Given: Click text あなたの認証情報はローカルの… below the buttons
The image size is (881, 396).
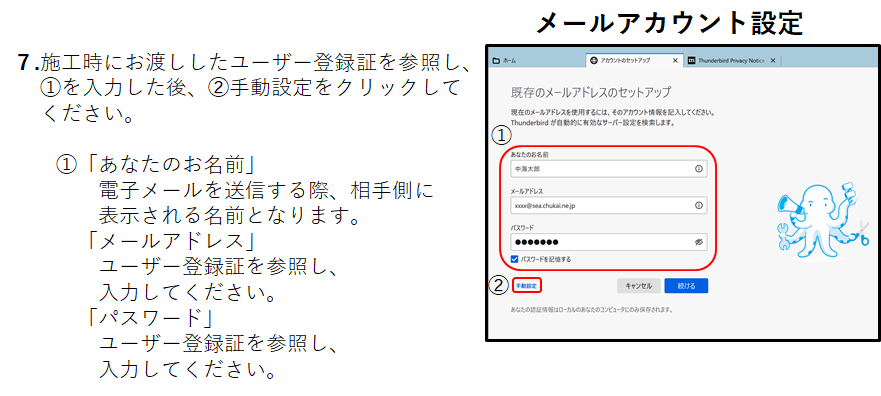Looking at the screenshot, I should [592, 309].
